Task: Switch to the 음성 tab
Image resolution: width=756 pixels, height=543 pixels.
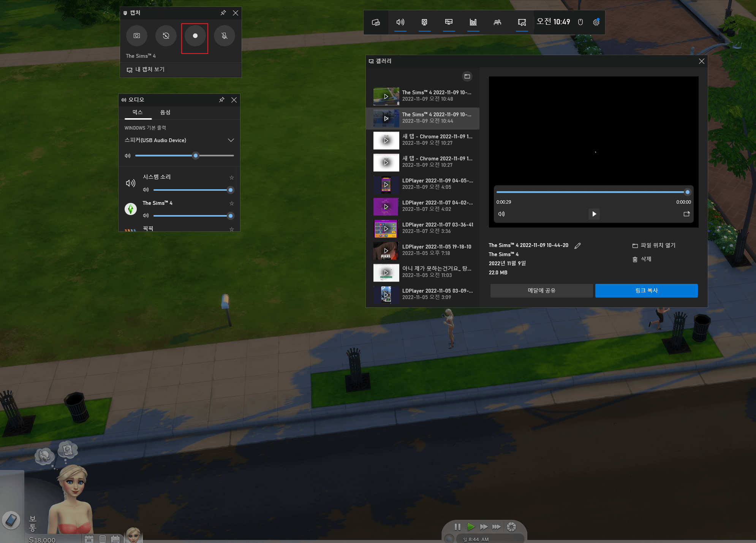Action: pos(165,112)
